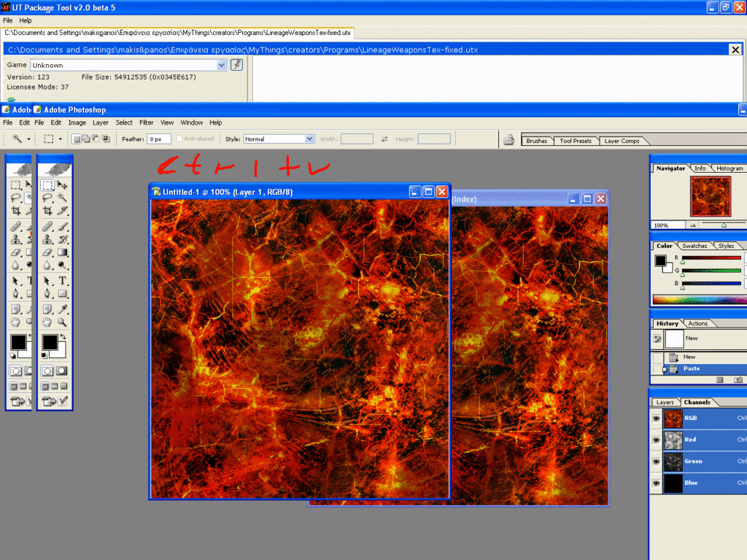Click the Brushes palette well button
Viewport: 747px width, 560px height.
pyautogui.click(x=536, y=141)
